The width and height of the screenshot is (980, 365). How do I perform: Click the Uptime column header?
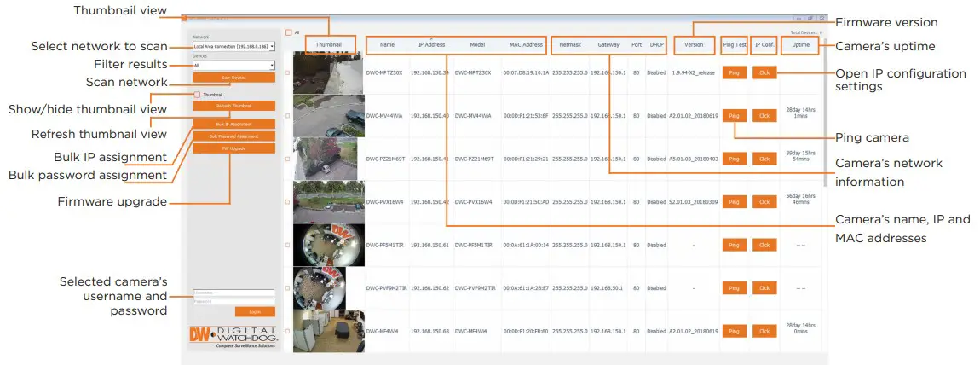[801, 45]
